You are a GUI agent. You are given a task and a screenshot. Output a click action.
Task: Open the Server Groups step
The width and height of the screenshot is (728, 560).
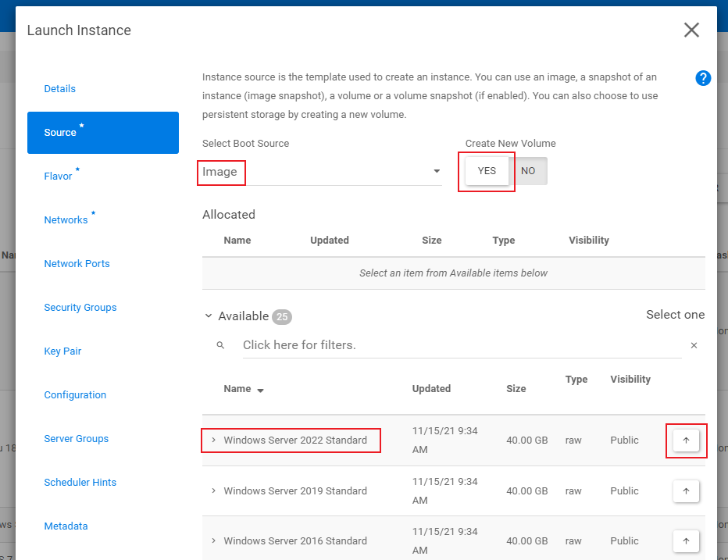(76, 438)
